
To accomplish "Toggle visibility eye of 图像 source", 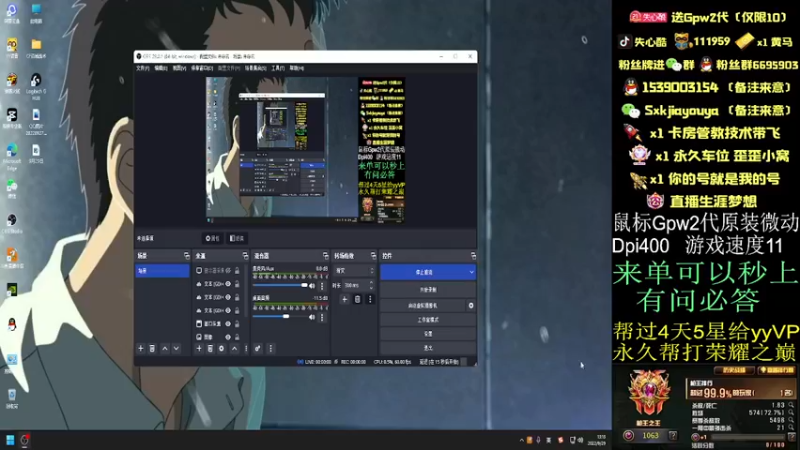I will tap(228, 337).
